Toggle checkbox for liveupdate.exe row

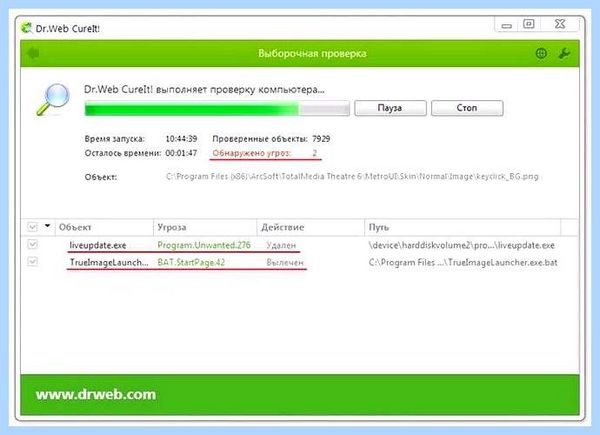point(33,244)
